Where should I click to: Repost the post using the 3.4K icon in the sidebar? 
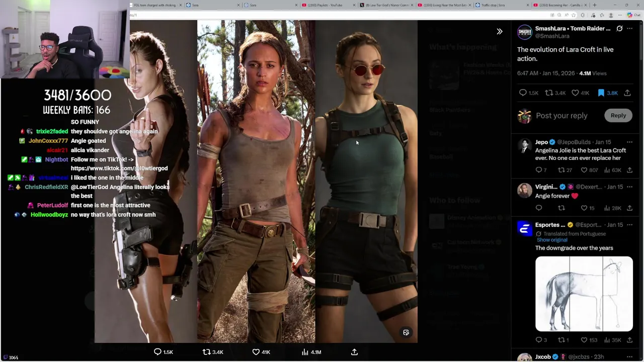click(555, 93)
